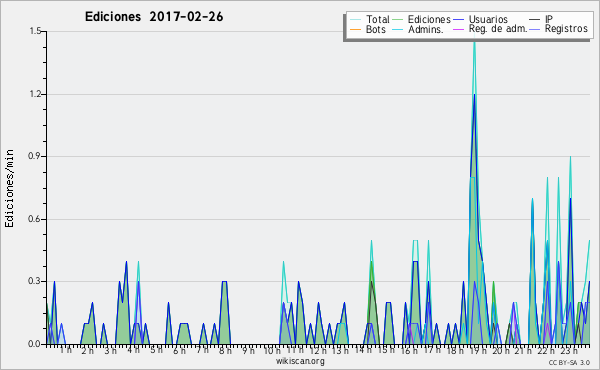This screenshot has height=370, width=600.
Task: Click the chart title 'Ediciones 2017-02-26'
Action: click(x=154, y=17)
